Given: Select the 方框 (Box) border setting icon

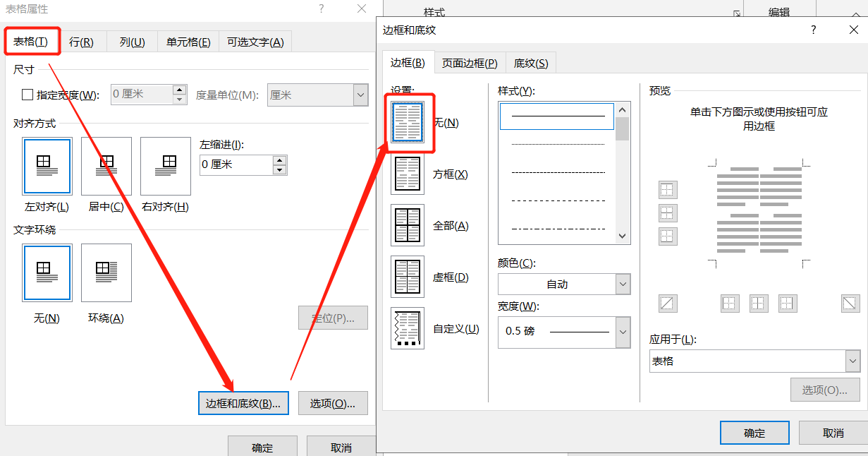Looking at the screenshot, I should 408,174.
